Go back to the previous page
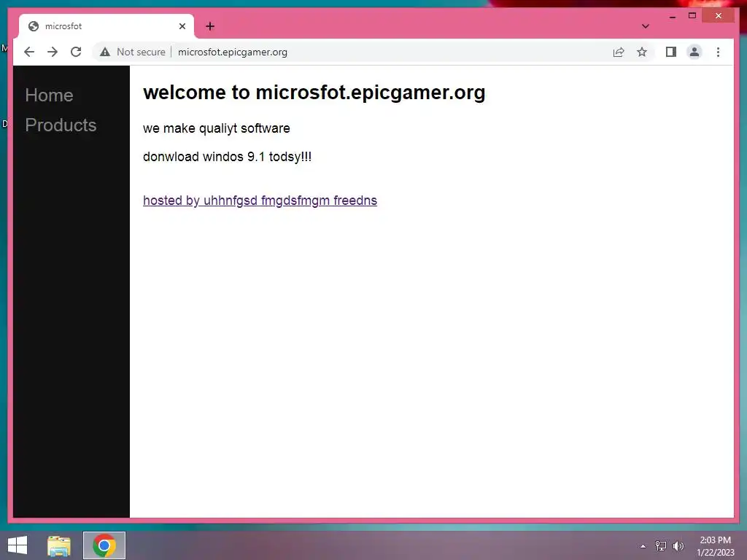 [x=29, y=52]
